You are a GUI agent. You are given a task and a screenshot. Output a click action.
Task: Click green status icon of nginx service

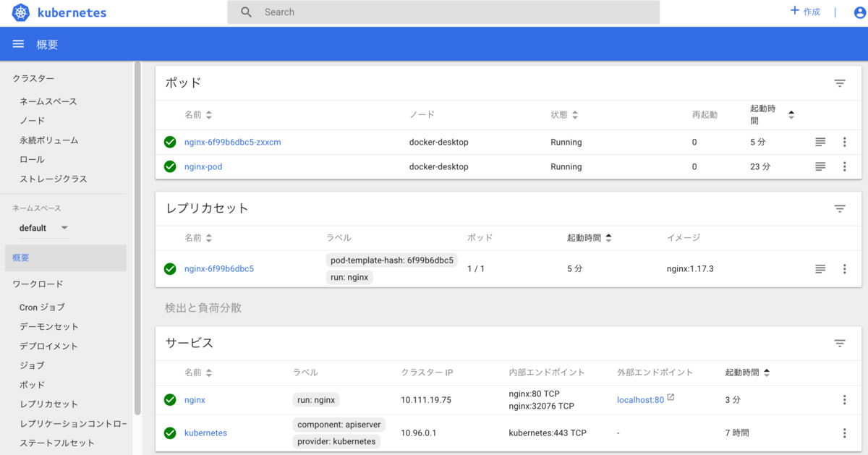[170, 400]
